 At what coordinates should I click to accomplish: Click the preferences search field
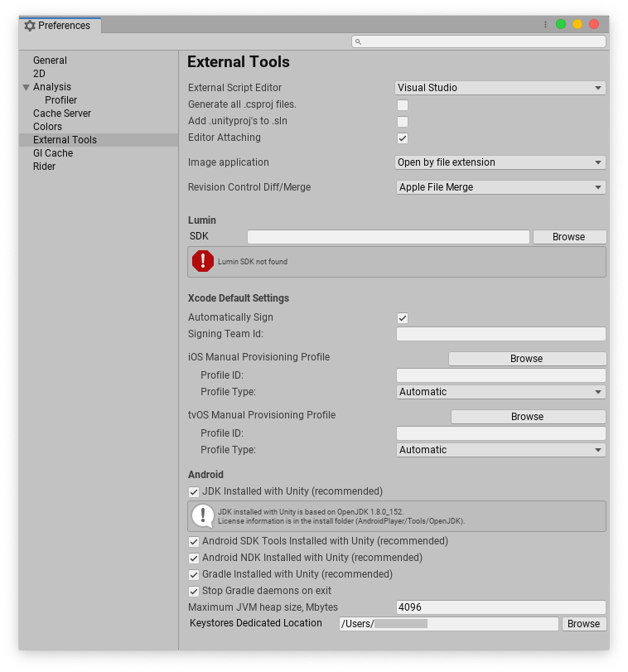coord(479,41)
